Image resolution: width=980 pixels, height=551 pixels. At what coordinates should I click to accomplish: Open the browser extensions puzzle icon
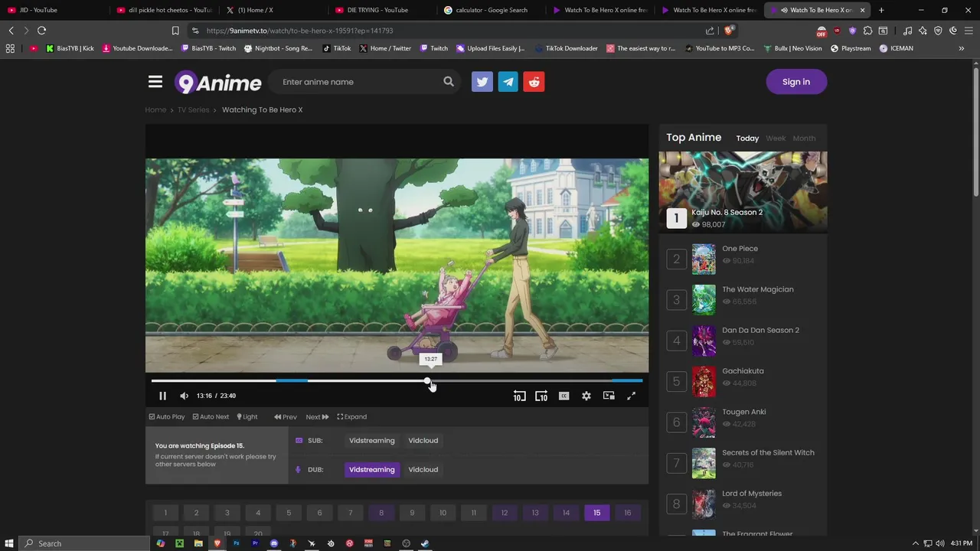[867, 31]
